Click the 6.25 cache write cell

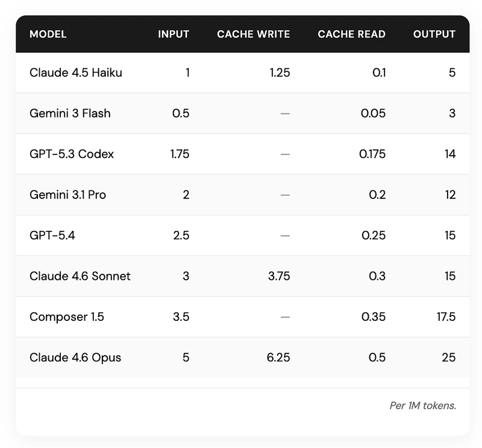coord(278,358)
